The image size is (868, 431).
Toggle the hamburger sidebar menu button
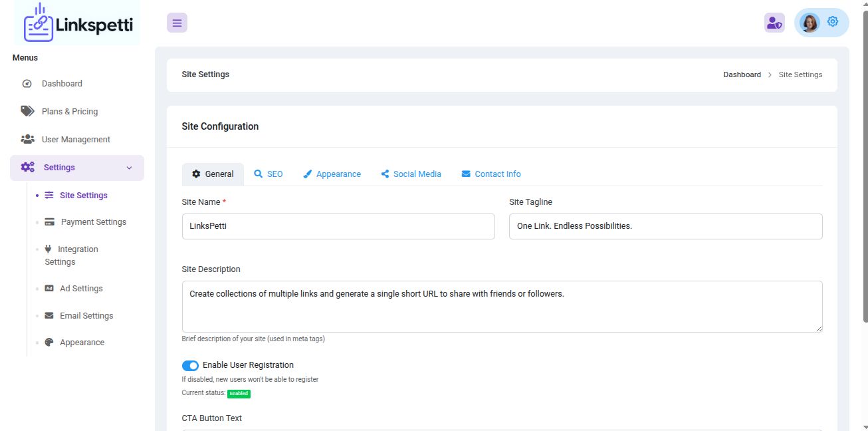tap(177, 23)
